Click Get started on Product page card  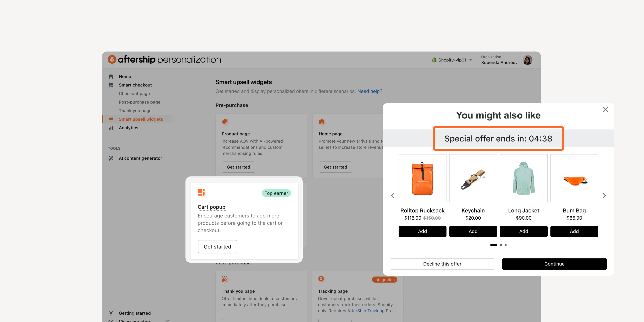pos(238,167)
